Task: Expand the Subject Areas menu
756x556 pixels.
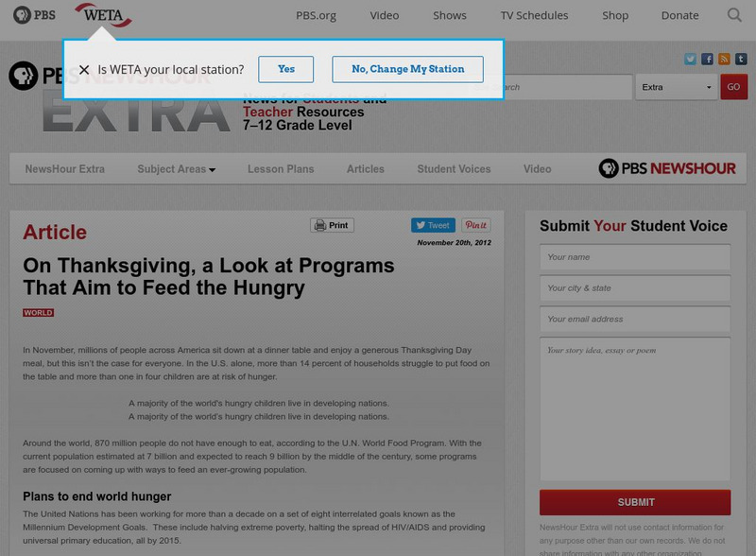Action: pos(177,169)
